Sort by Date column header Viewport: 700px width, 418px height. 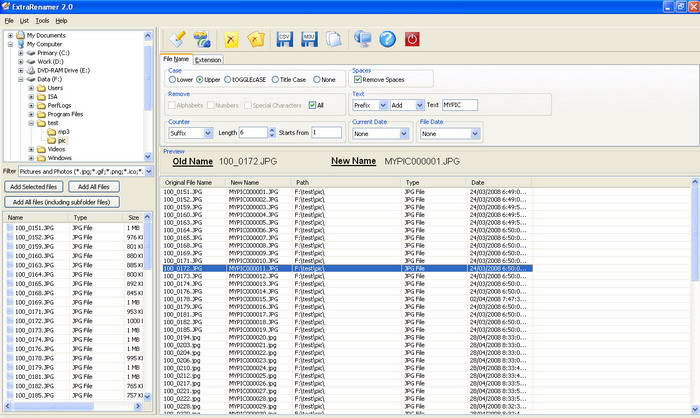tap(499, 183)
